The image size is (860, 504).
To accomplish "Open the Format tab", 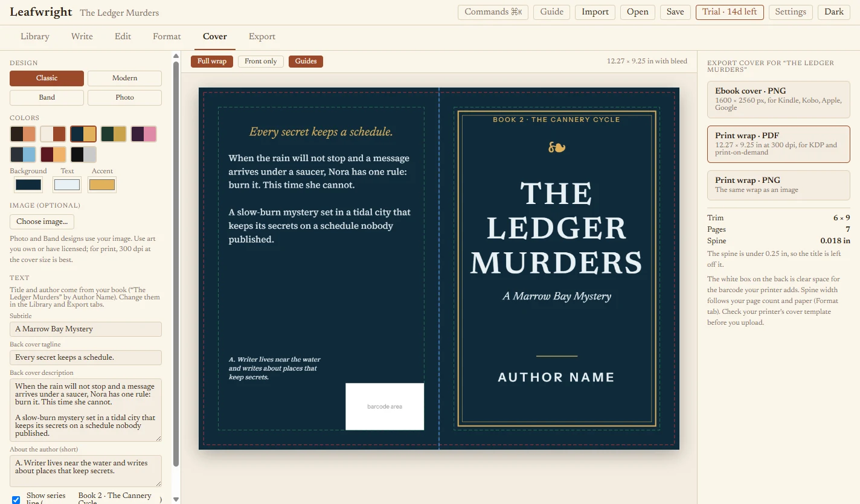I will click(x=167, y=37).
